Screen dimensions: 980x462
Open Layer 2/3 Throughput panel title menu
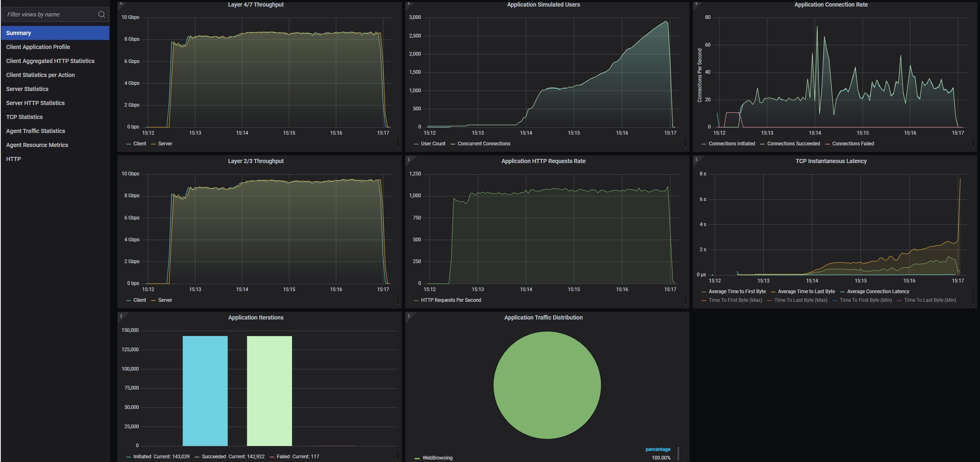pos(256,161)
